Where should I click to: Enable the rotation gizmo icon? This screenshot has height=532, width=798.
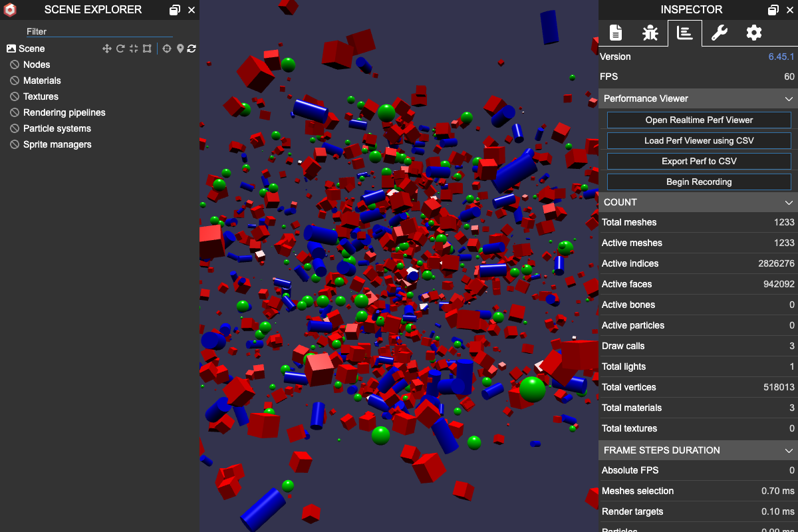pyautogui.click(x=120, y=49)
